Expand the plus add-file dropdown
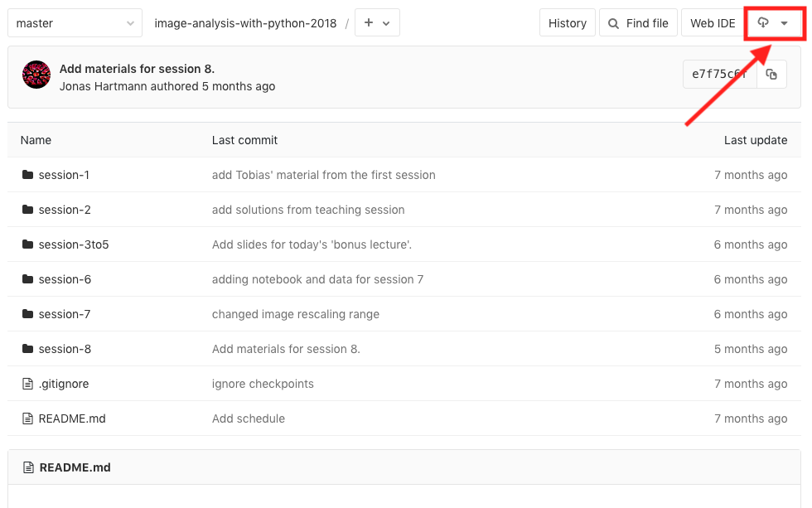812x508 pixels. click(377, 23)
